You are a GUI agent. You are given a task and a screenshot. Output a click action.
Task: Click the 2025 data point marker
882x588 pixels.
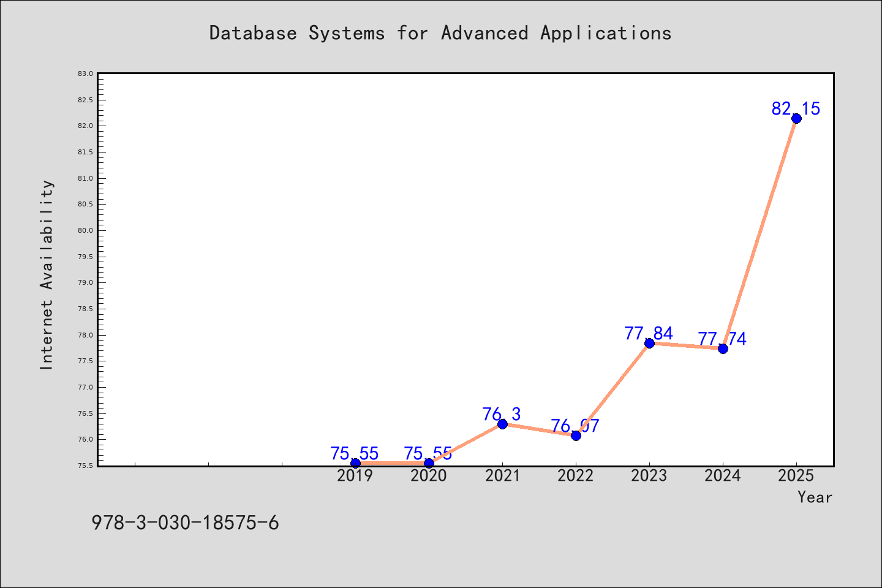(796, 118)
